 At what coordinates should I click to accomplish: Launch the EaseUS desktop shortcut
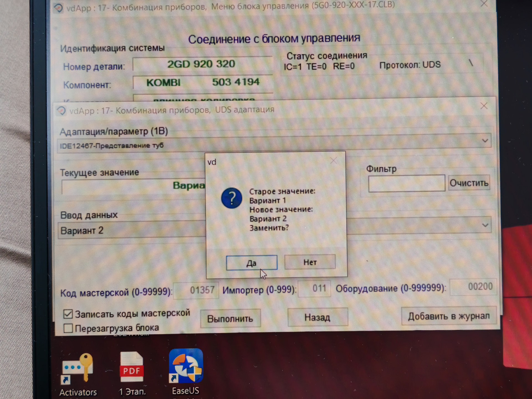coord(186,371)
